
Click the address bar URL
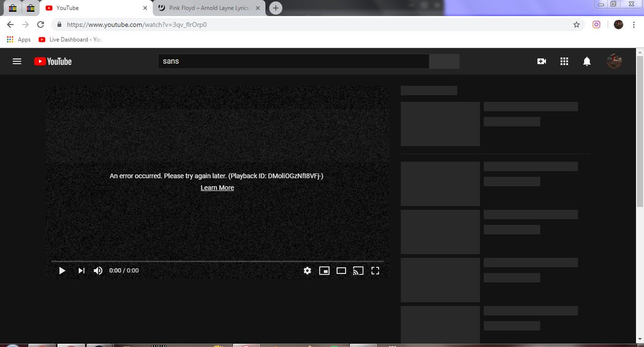click(137, 25)
